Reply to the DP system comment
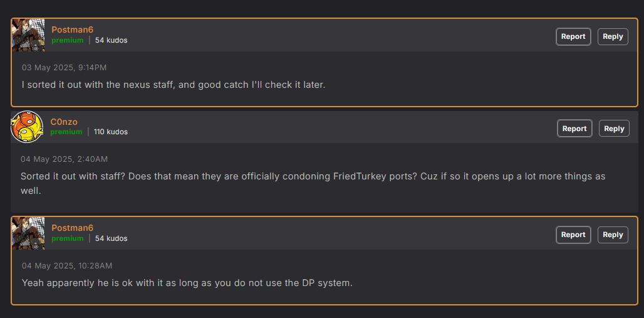This screenshot has height=318, width=644. [x=613, y=235]
